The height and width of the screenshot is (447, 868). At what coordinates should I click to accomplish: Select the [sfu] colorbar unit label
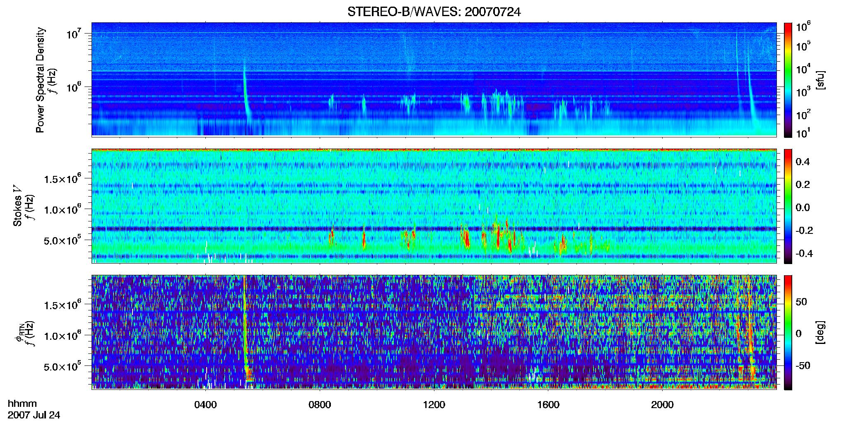coord(821,80)
